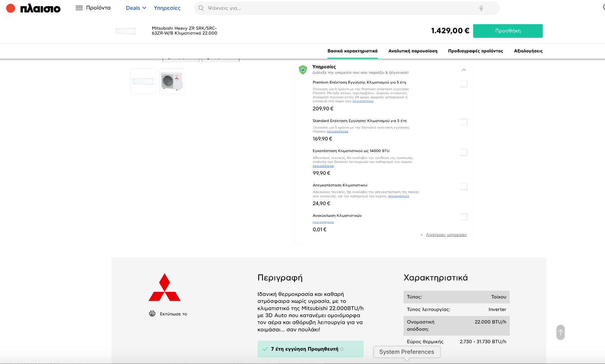Switch to Προδιαγραφές προϊόντος tab
Viewport: 605px width, 364px height.
(x=476, y=51)
